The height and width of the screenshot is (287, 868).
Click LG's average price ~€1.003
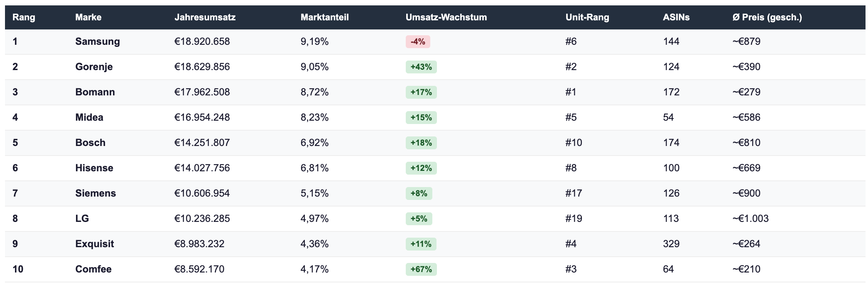pyautogui.click(x=750, y=219)
